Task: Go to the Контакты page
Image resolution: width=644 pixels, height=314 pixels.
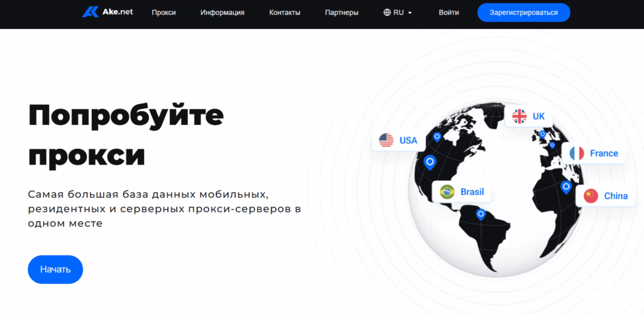Action: pyautogui.click(x=285, y=13)
